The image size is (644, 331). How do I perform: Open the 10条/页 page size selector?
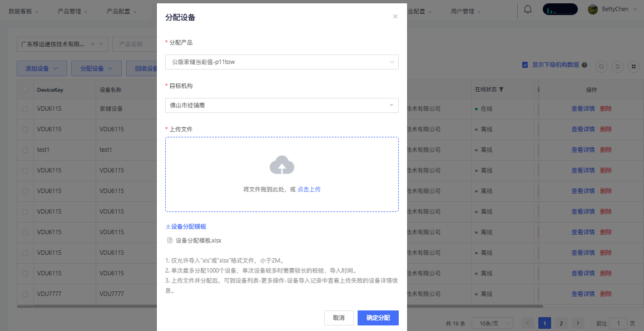pyautogui.click(x=492, y=323)
